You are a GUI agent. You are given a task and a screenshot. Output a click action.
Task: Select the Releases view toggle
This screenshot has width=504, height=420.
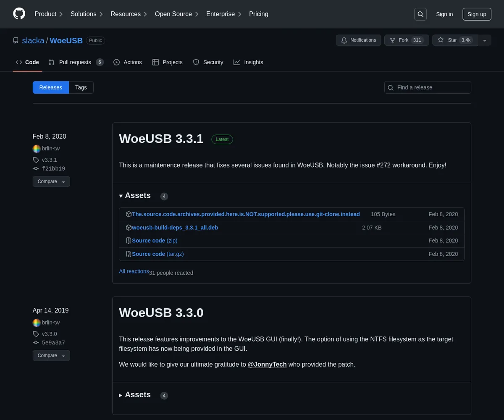[x=51, y=87]
